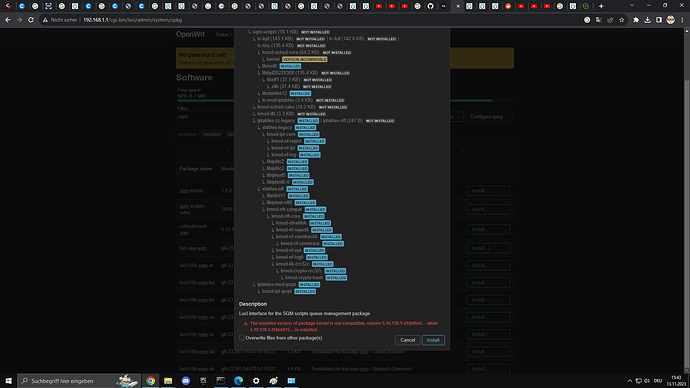Click the translate page icon in address bar
The height and width of the screenshot is (388, 690).
tap(598, 20)
